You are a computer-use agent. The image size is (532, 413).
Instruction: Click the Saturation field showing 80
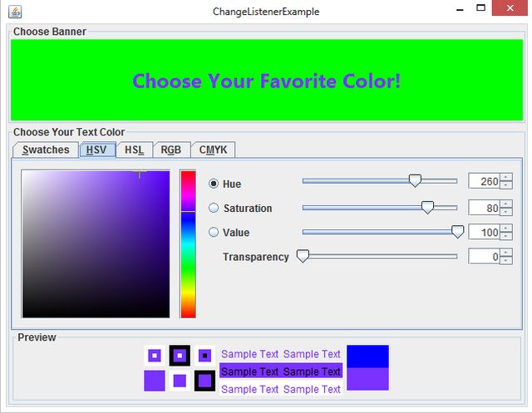point(484,208)
